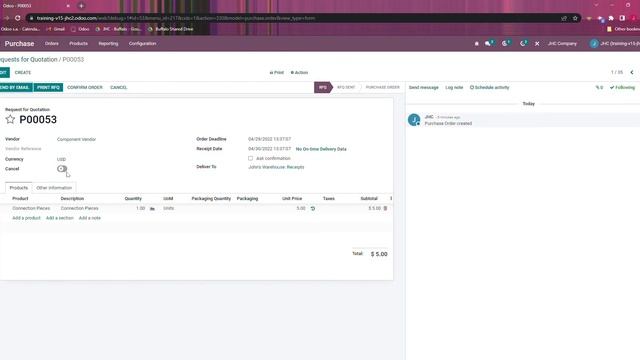Open the conversations messages icon
The image size is (640, 360).
(x=489, y=43)
